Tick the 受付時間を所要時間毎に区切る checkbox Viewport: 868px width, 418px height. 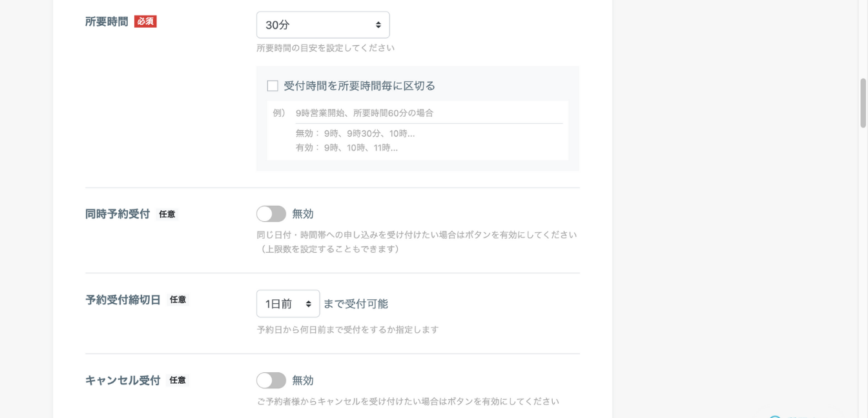point(273,86)
